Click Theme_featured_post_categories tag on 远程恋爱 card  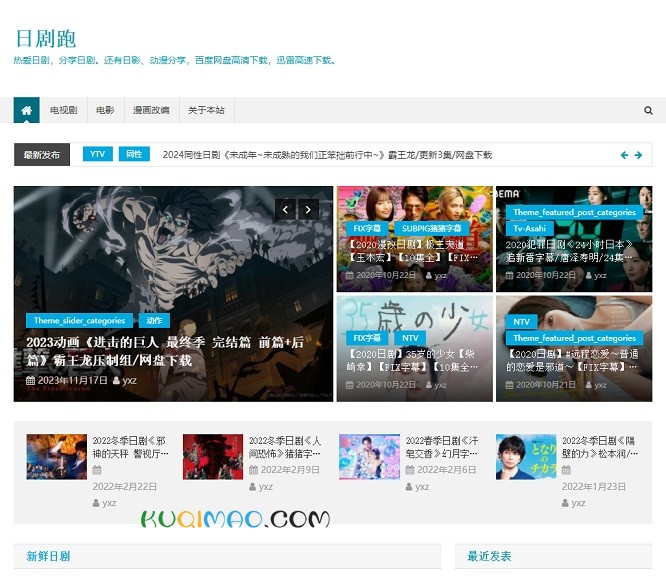pyautogui.click(x=574, y=338)
